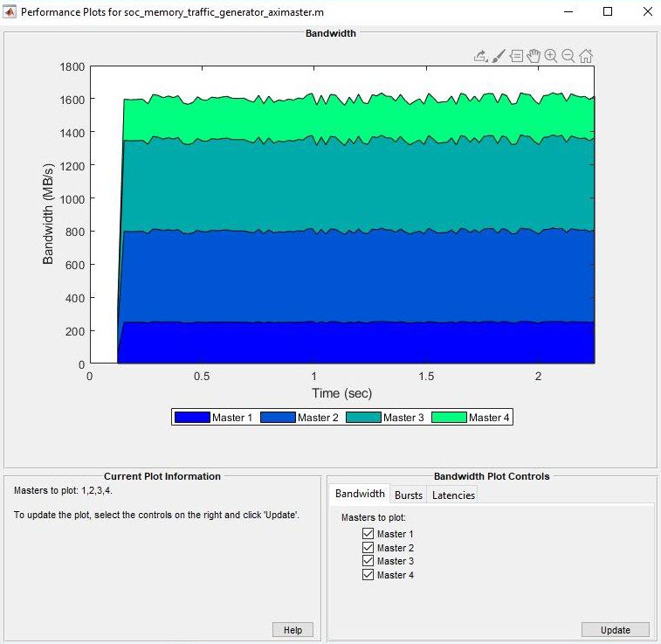661x644 pixels.
Task: Restore view with the home icon
Action: [x=586, y=56]
